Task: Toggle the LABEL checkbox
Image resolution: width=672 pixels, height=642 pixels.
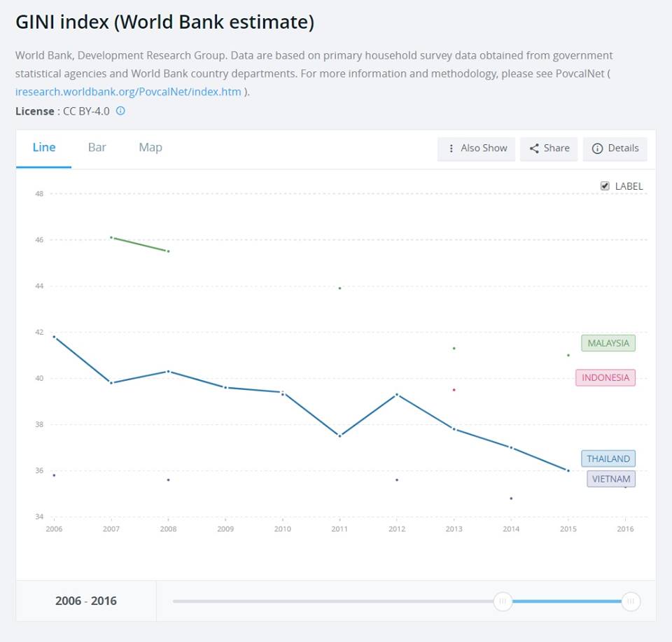Action: click(605, 186)
